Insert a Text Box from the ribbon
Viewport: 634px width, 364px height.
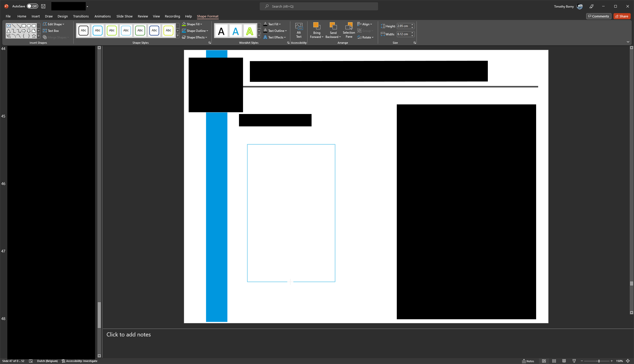point(51,31)
